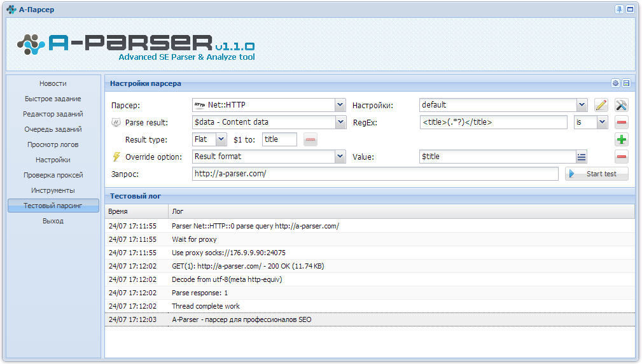642x364 pixels.
Task: Click the Запрос URL input field
Action: [375, 174]
